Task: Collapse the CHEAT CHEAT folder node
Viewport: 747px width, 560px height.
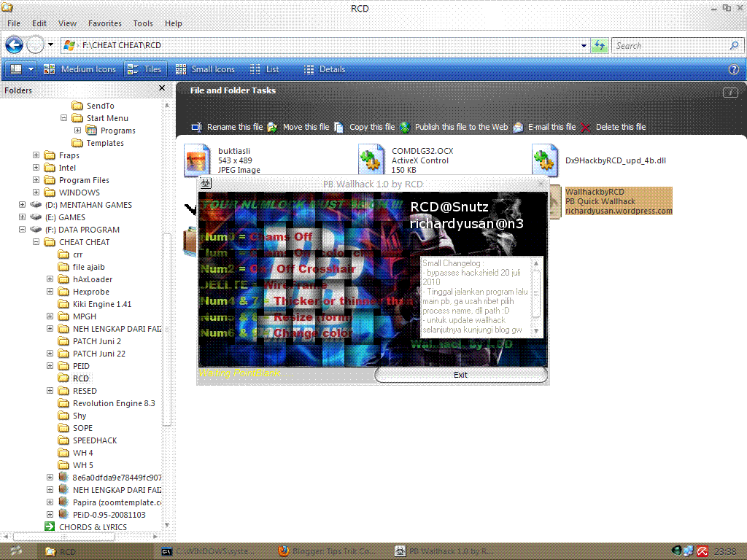Action: [x=35, y=241]
